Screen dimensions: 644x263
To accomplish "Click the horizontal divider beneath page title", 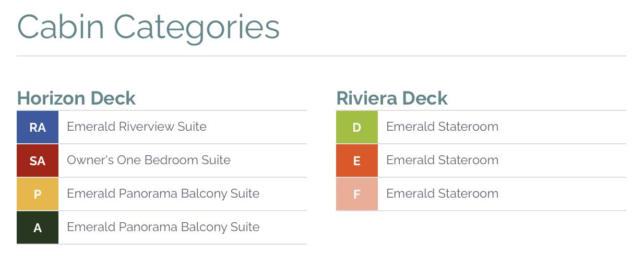I will click(321, 56).
